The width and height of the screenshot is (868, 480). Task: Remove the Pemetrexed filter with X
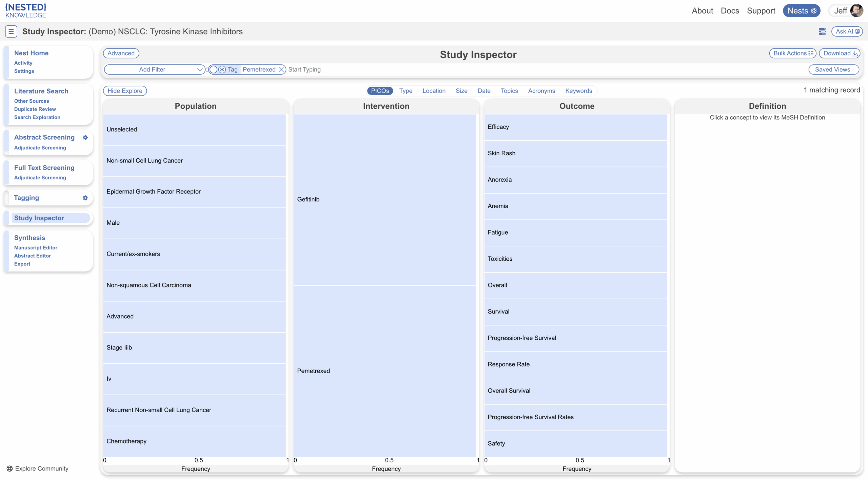pos(281,69)
